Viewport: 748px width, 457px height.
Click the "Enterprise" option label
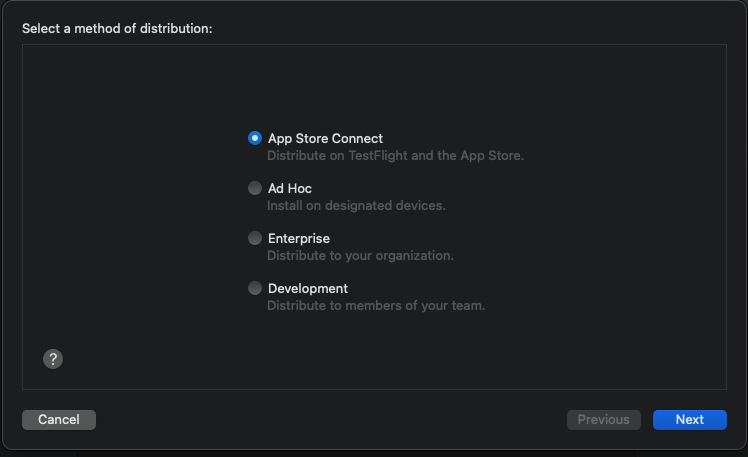[x=298, y=238]
